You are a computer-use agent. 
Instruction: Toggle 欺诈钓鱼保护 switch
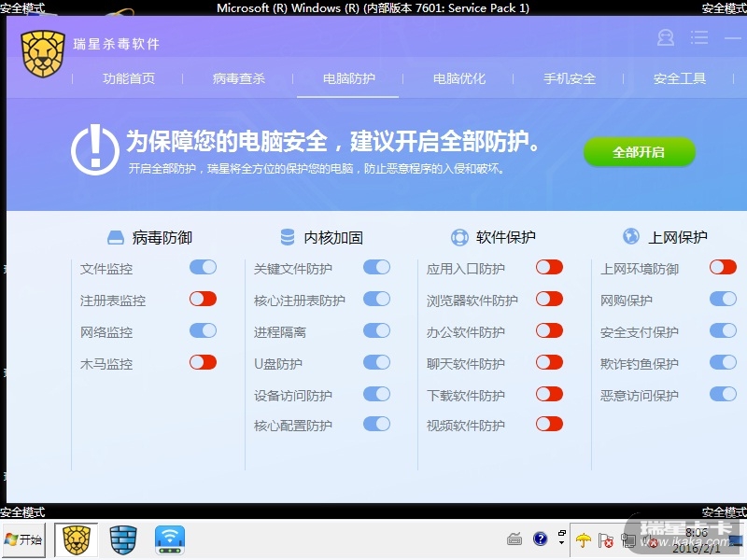point(723,363)
